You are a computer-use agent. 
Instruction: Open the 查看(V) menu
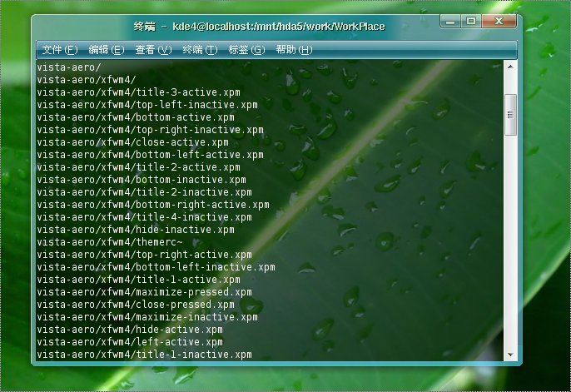153,50
